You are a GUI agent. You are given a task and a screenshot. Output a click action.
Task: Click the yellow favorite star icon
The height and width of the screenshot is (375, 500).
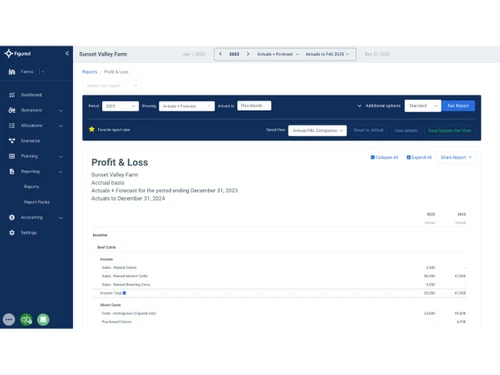tap(92, 129)
